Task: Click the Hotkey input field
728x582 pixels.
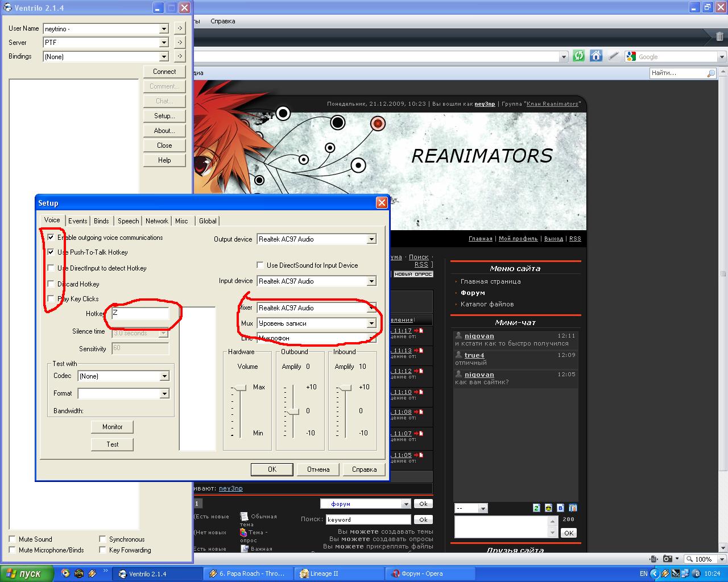Action: tap(140, 314)
